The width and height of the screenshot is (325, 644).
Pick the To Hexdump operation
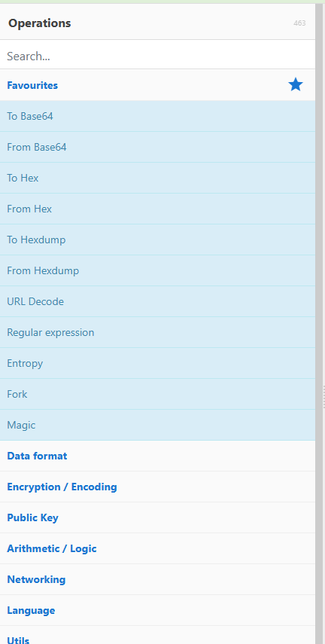(x=157, y=240)
